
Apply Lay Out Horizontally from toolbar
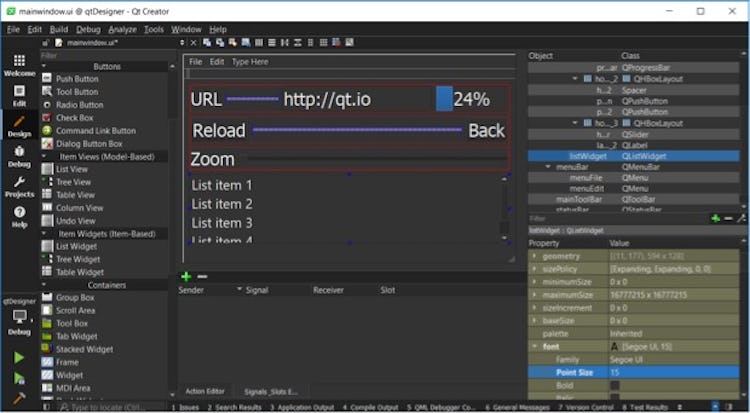coord(259,43)
